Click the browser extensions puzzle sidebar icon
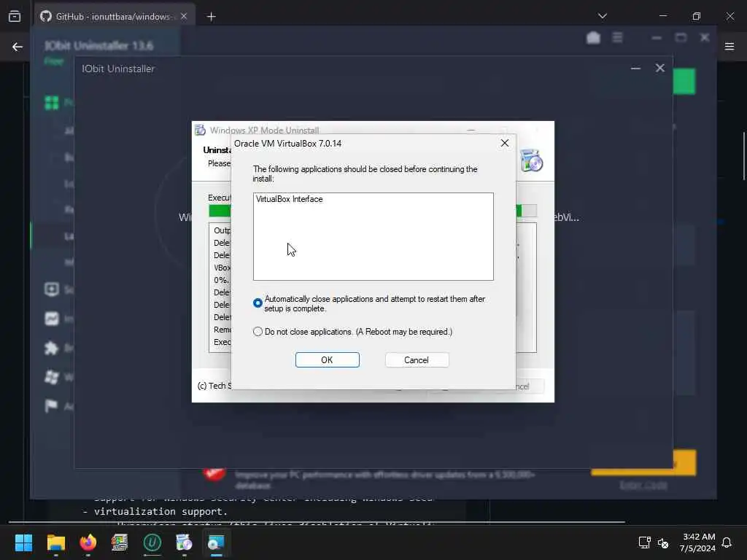This screenshot has height=560, width=747. pos(52,348)
